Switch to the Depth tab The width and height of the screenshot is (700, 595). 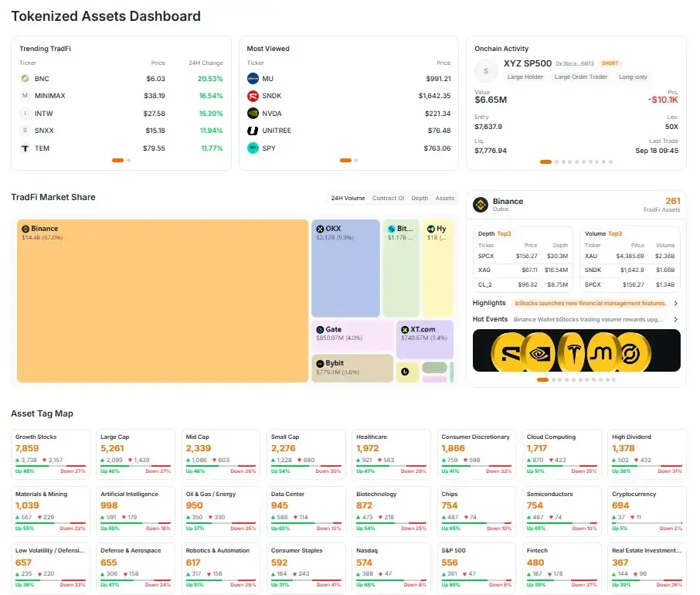[x=420, y=198]
